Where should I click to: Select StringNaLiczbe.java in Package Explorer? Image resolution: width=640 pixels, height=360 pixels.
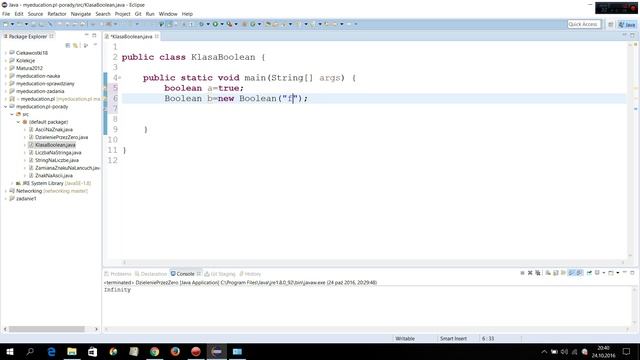pyautogui.click(x=57, y=160)
